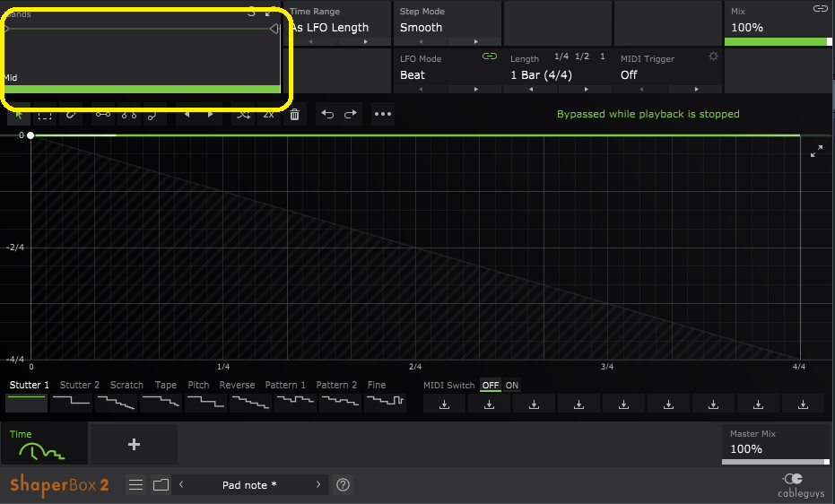Open the Beat LFO Mode dropdown
The image size is (835, 504).
point(413,75)
